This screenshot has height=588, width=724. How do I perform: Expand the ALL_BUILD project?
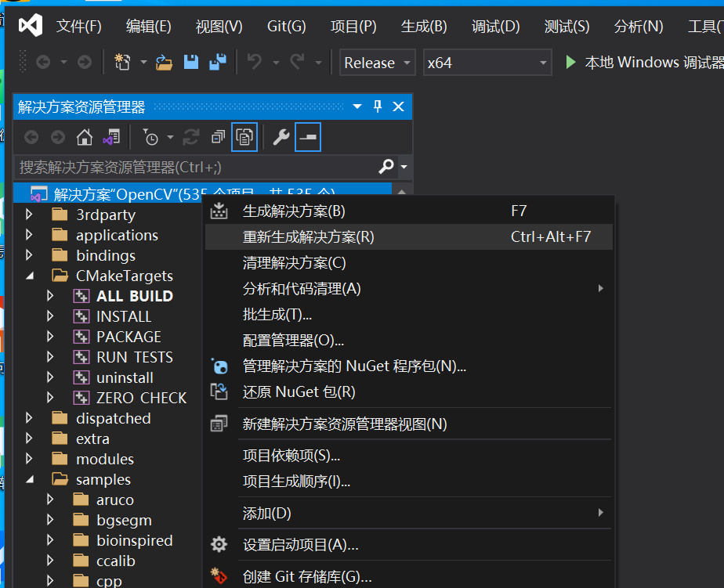point(50,296)
